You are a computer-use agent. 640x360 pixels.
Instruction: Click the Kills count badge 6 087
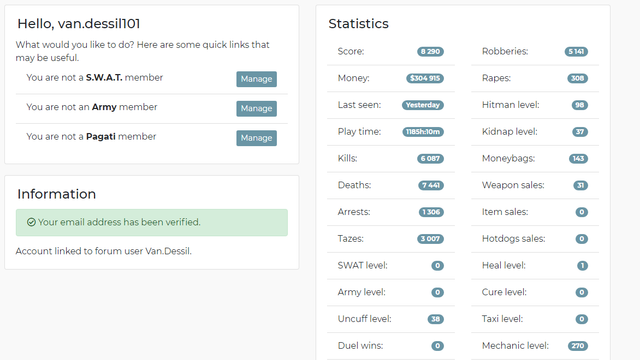pyautogui.click(x=430, y=158)
